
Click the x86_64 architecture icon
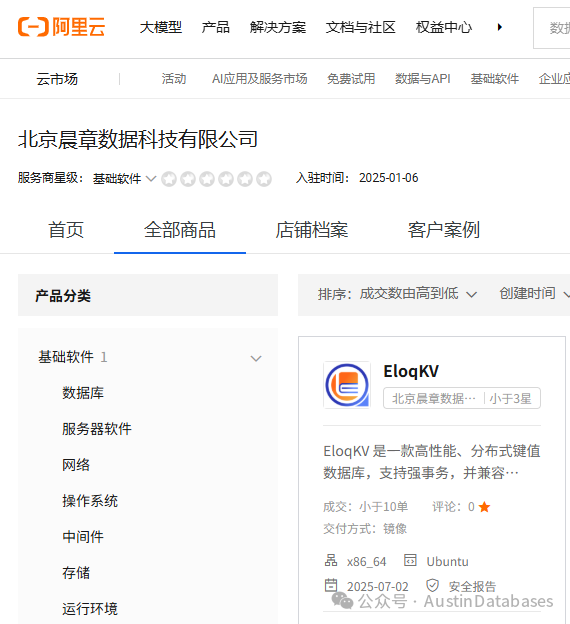tap(331, 560)
